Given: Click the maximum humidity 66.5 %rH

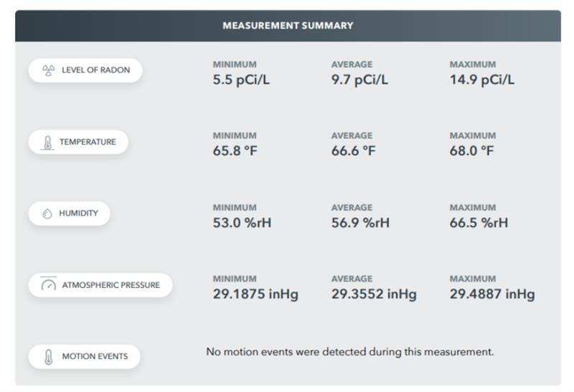Looking at the screenshot, I should pos(479,223).
